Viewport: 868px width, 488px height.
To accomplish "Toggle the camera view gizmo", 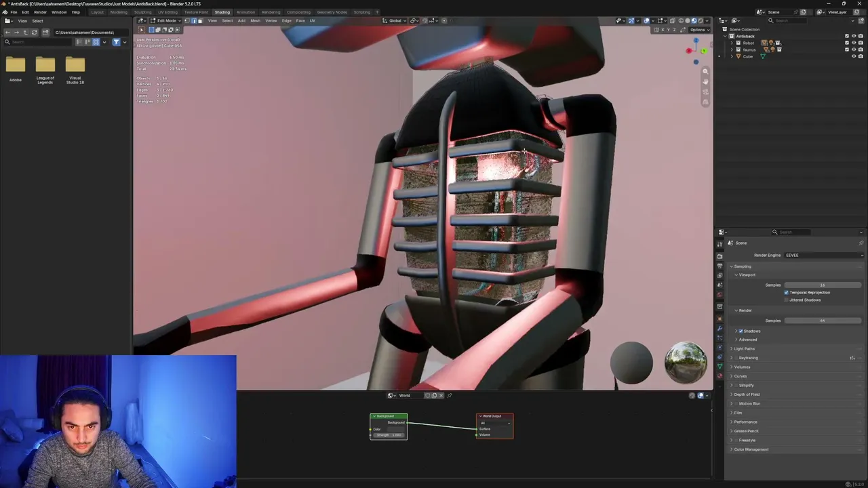I will click(705, 91).
